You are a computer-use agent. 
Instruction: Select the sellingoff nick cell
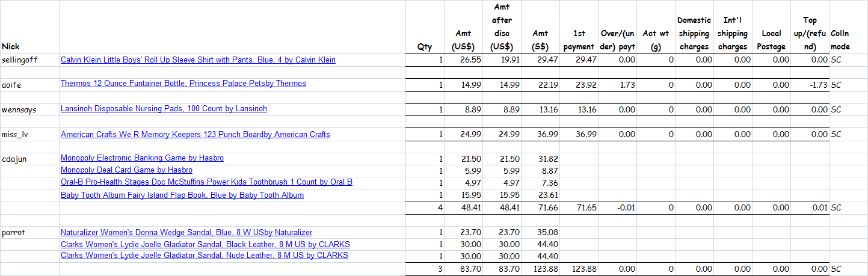29,60
